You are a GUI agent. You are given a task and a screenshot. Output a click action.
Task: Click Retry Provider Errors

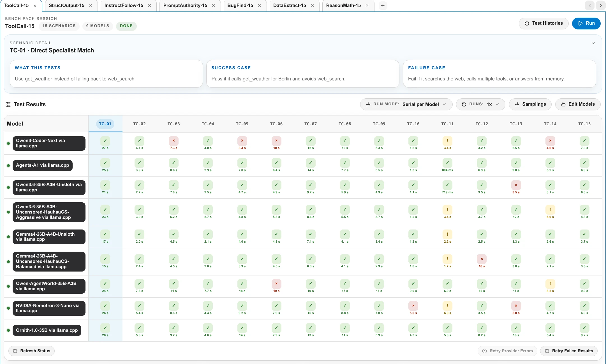[507, 351]
